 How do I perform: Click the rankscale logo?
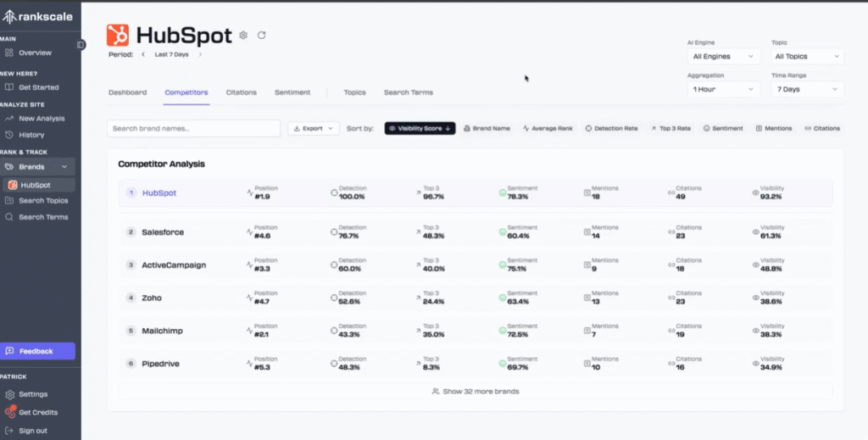[x=37, y=17]
